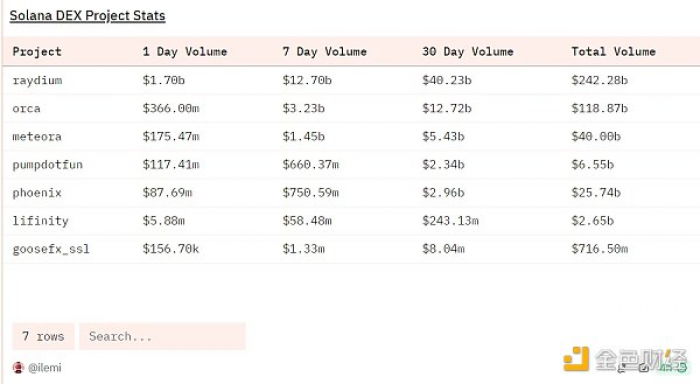Click the 7 rows count label
The width and height of the screenshot is (700, 384).
point(43,336)
